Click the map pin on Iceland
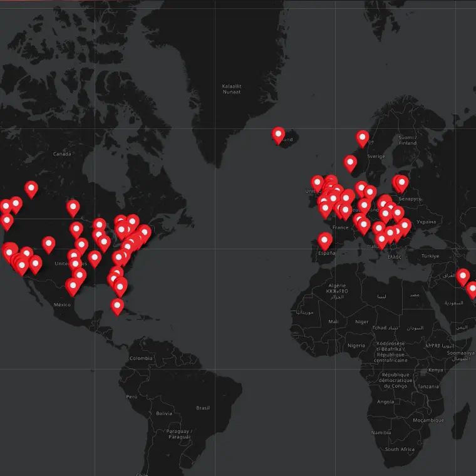This screenshot has height=476, width=476. point(278,135)
